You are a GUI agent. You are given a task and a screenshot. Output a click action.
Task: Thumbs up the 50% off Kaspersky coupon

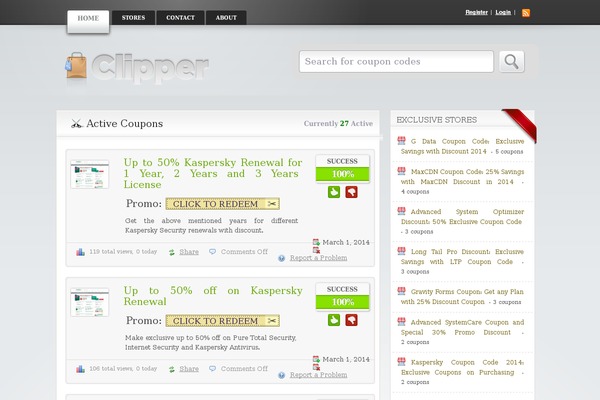click(x=334, y=320)
